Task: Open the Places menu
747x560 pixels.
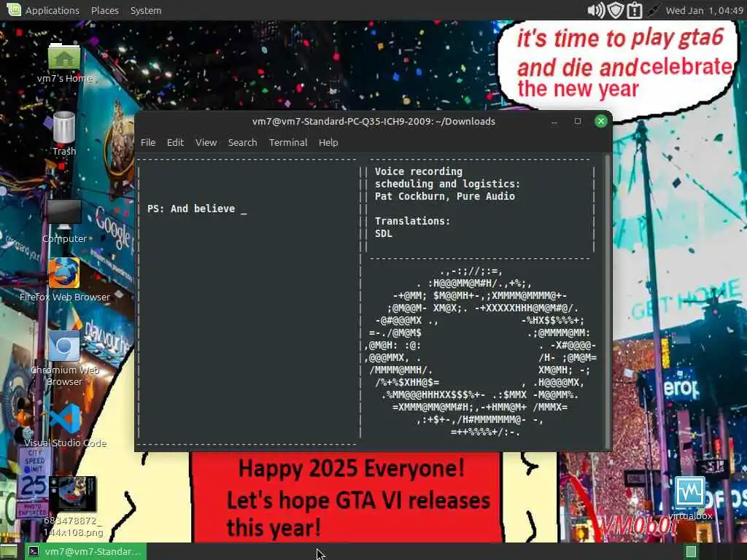Action: click(x=105, y=10)
